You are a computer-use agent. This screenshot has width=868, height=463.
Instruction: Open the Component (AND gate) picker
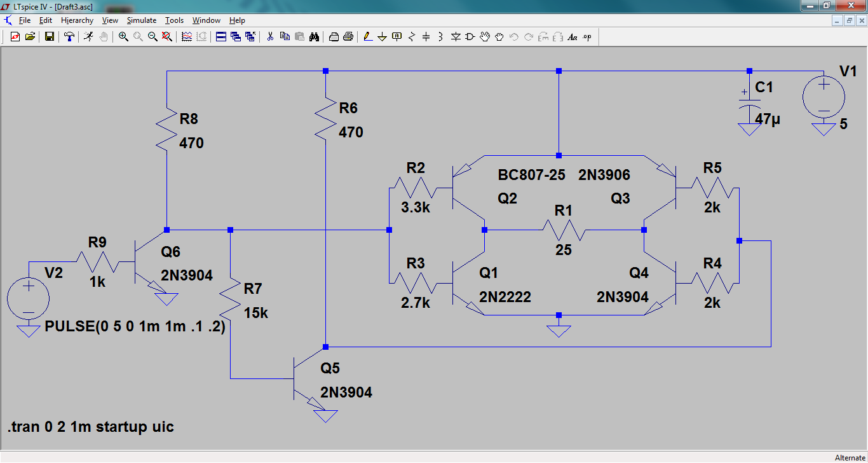(x=470, y=37)
